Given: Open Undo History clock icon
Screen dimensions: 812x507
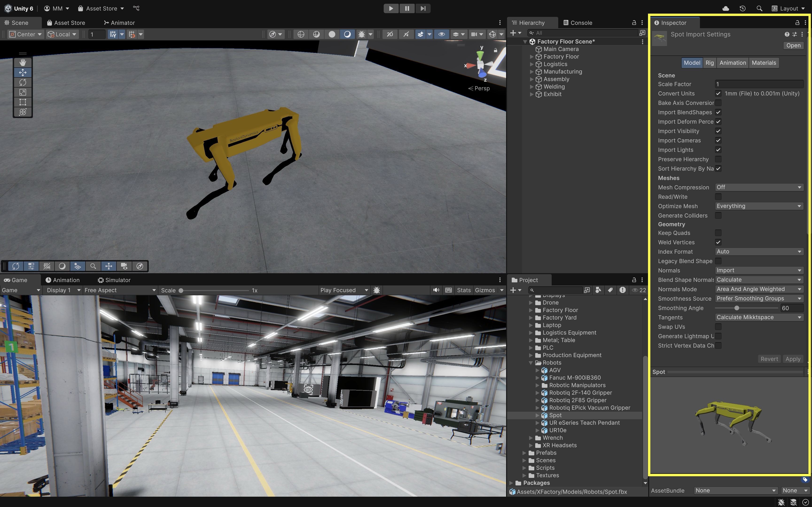Looking at the screenshot, I should 742,8.
